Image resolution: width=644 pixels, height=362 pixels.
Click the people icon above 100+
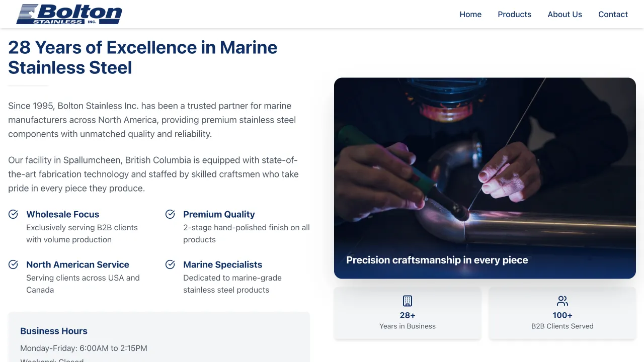pyautogui.click(x=562, y=301)
